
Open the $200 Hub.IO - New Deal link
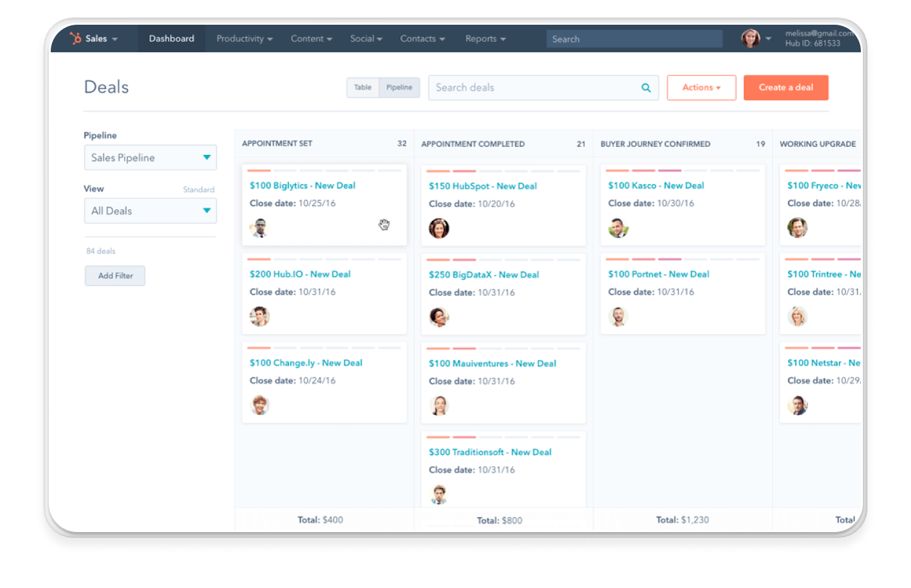(x=300, y=274)
